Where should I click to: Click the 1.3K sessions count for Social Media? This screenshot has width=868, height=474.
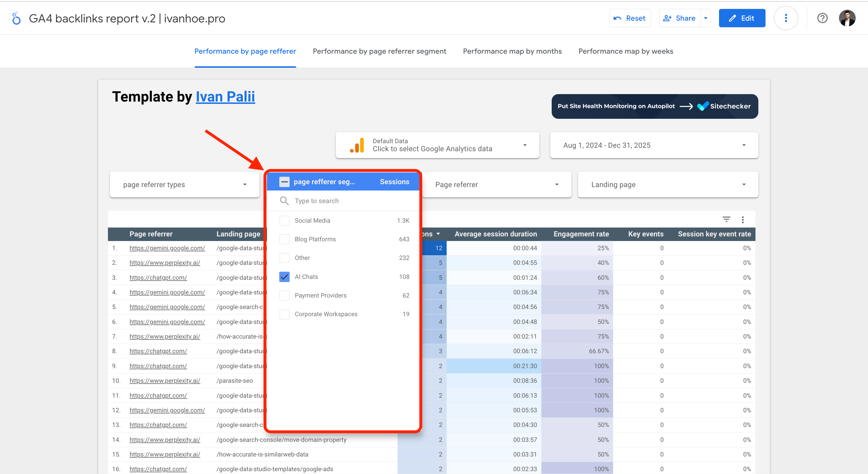pos(403,220)
